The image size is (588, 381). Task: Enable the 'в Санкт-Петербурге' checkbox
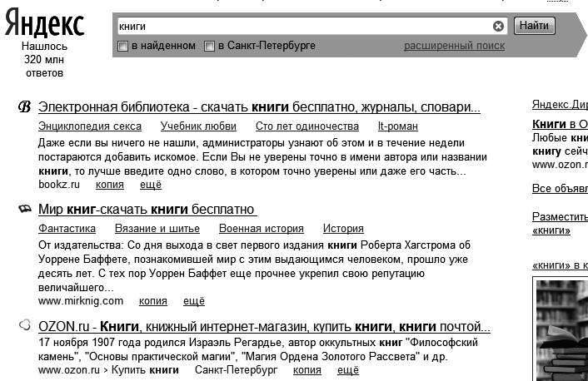[209, 46]
